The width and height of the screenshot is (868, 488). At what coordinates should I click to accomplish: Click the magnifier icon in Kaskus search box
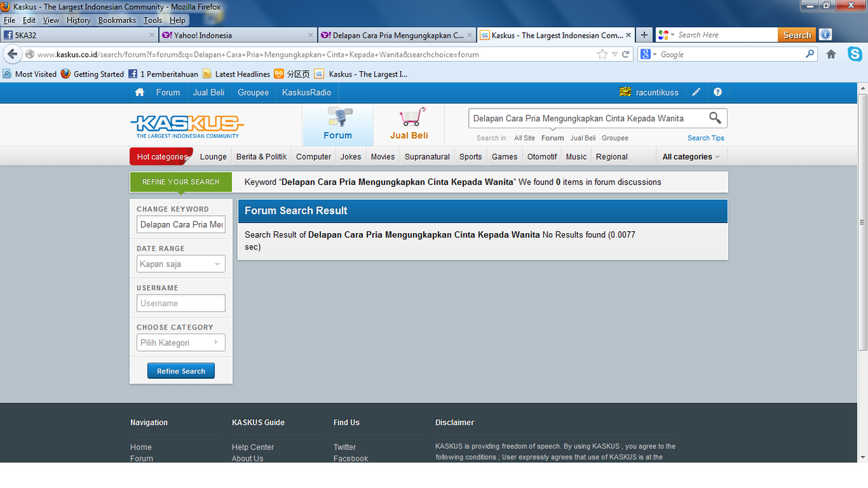point(715,118)
